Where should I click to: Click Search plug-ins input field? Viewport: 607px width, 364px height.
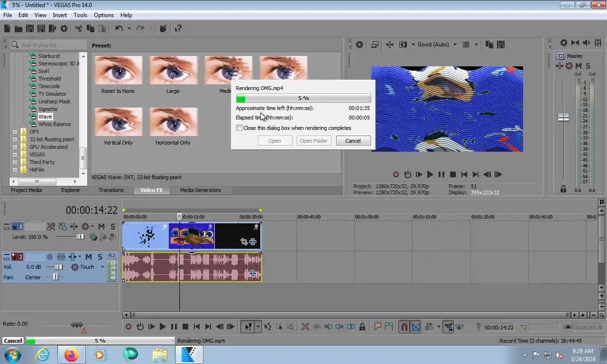[49, 45]
